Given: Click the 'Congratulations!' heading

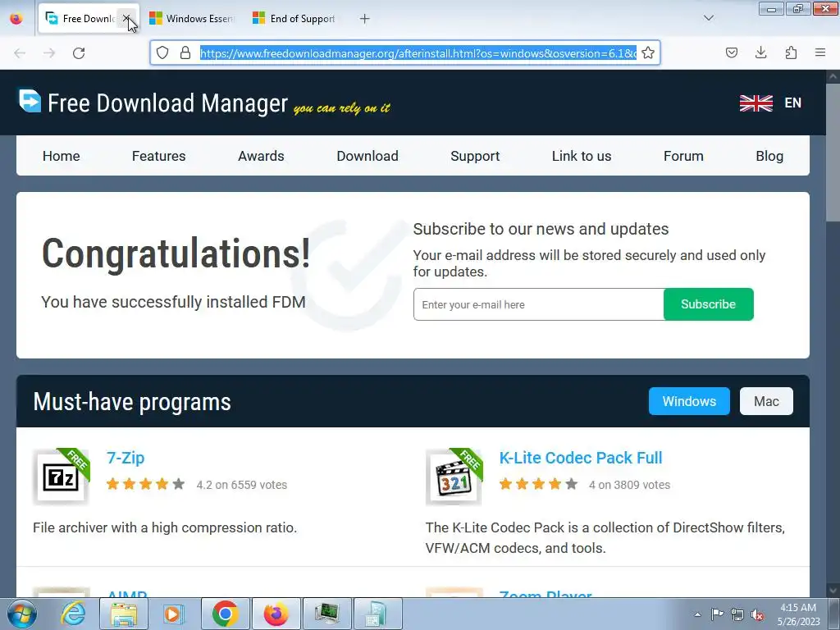Looking at the screenshot, I should [176, 253].
